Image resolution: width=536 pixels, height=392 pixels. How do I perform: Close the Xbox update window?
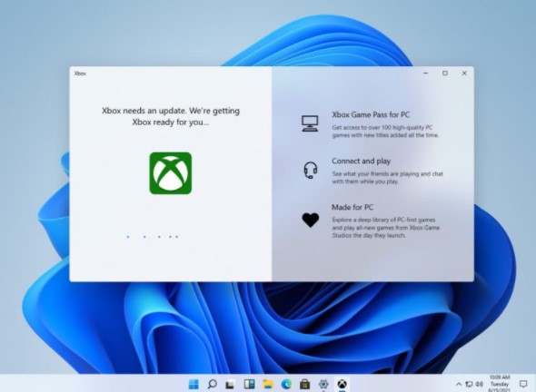(464, 73)
